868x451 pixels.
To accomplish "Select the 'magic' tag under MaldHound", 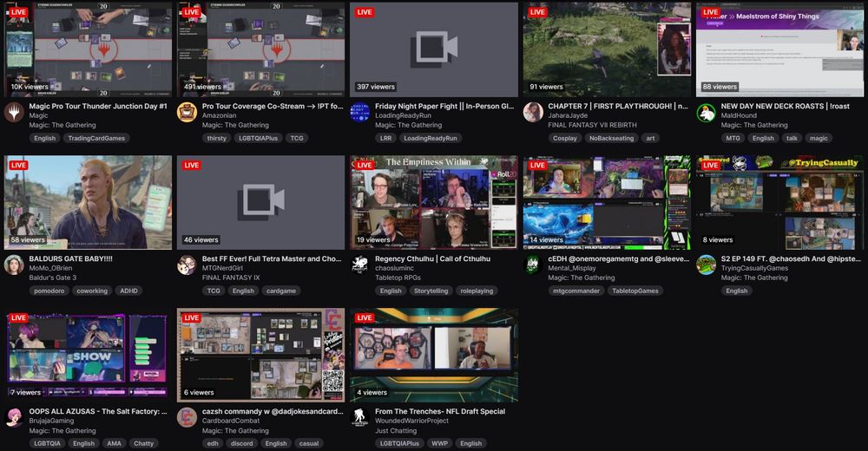I will pyautogui.click(x=819, y=139).
